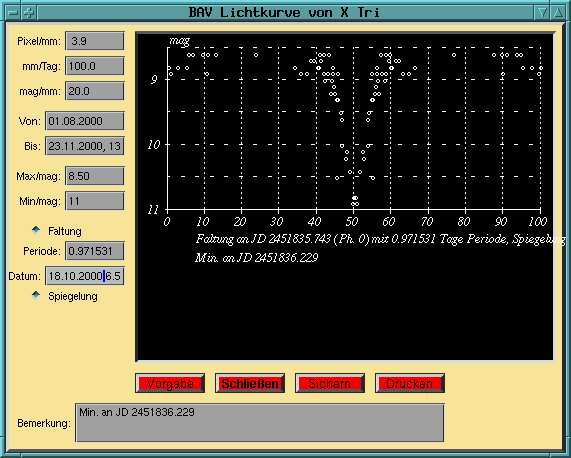Open the window menu at title bar left
Viewport: 571px width, 458px height.
coord(13,13)
